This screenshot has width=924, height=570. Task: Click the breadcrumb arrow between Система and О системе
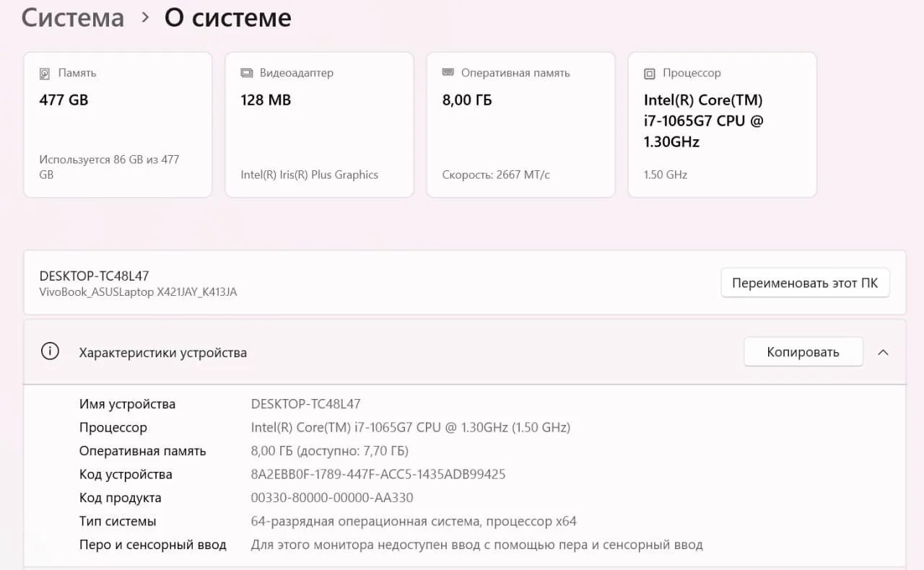[145, 17]
